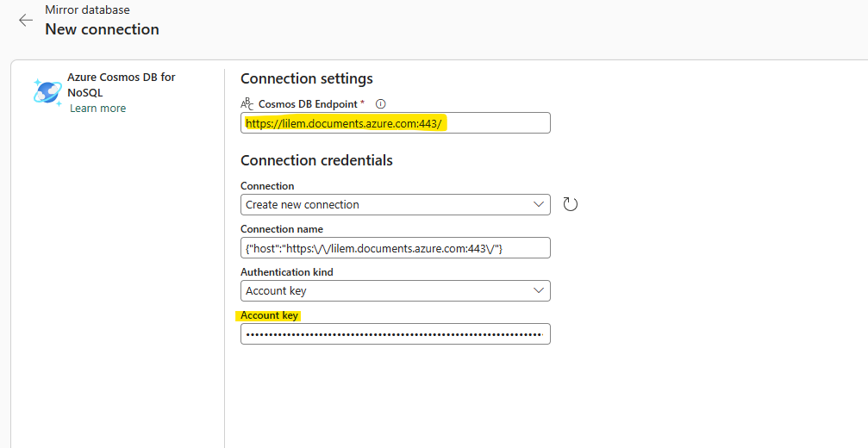Image resolution: width=868 pixels, height=448 pixels.
Task: Click the "Mirror database" breadcrumb text
Action: point(87,10)
